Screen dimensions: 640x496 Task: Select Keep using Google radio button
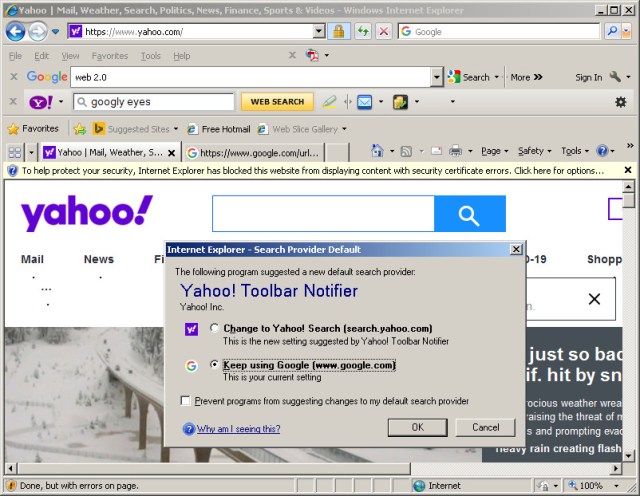(214, 364)
